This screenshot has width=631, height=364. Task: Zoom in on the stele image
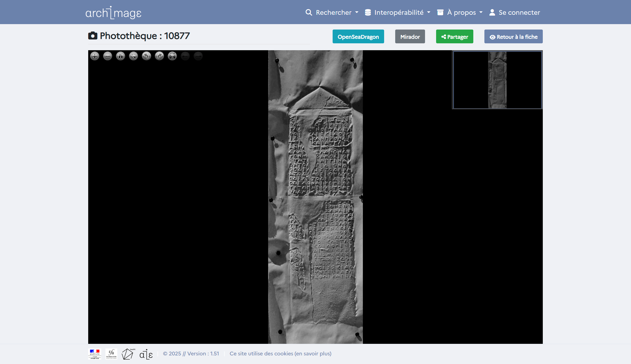tap(95, 56)
